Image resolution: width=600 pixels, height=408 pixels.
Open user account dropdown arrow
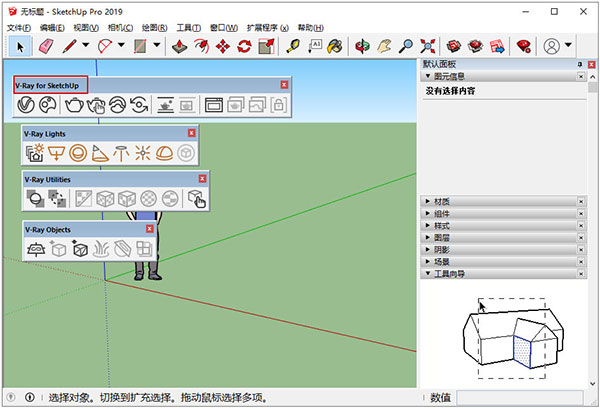click(568, 45)
